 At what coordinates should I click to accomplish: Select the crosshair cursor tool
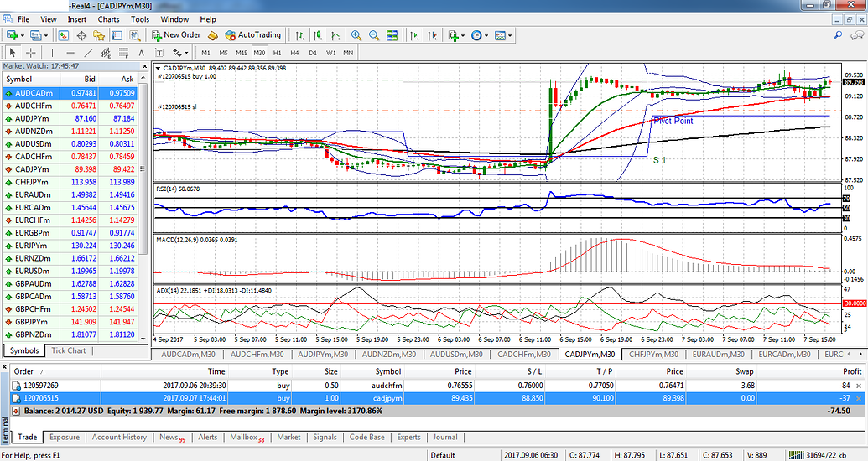click(31, 52)
